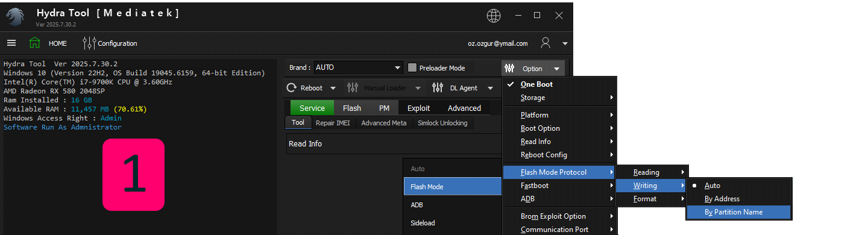Switch to the Exploit tab
Viewport: 868px width, 235px height.
(419, 108)
